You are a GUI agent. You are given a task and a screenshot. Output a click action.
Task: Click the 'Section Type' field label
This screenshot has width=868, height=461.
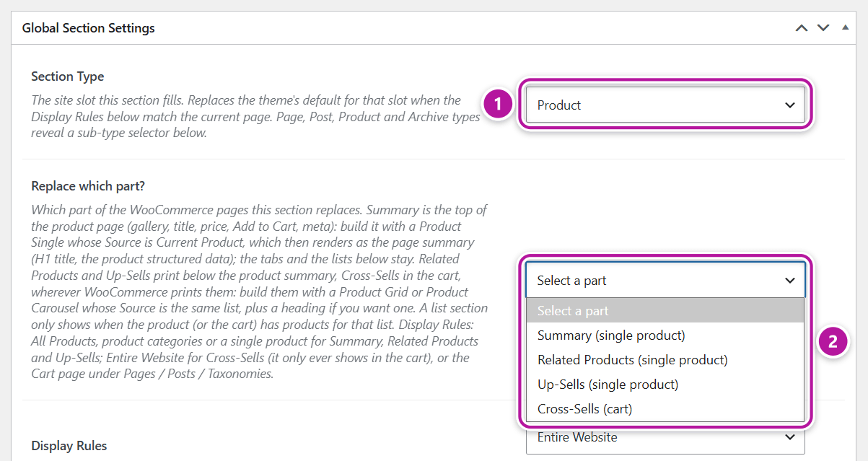68,76
